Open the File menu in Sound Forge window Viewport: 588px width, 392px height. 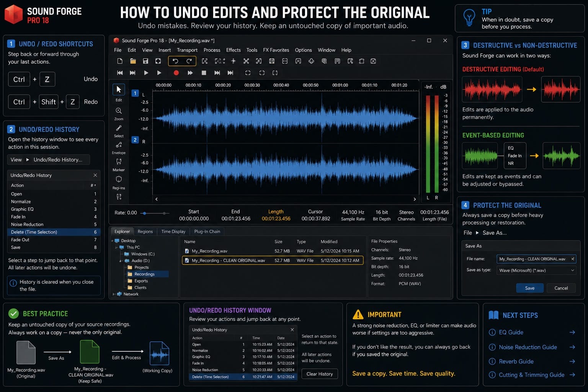coord(118,50)
